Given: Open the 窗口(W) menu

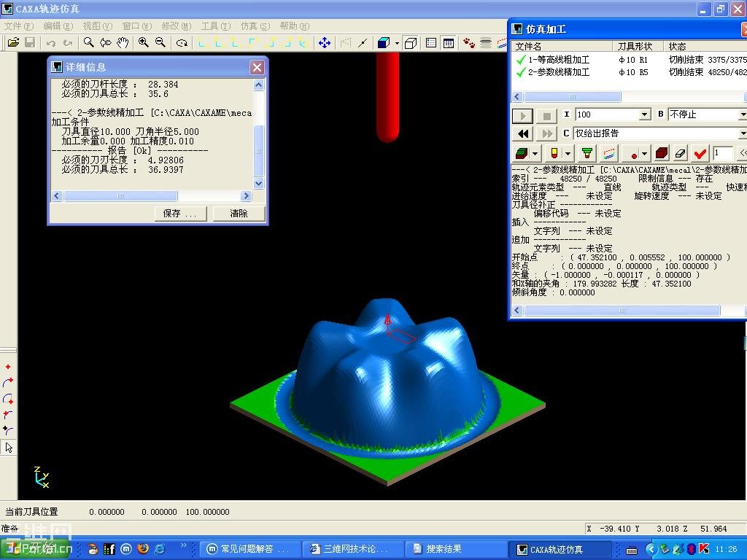Looking at the screenshot, I should click(x=136, y=26).
